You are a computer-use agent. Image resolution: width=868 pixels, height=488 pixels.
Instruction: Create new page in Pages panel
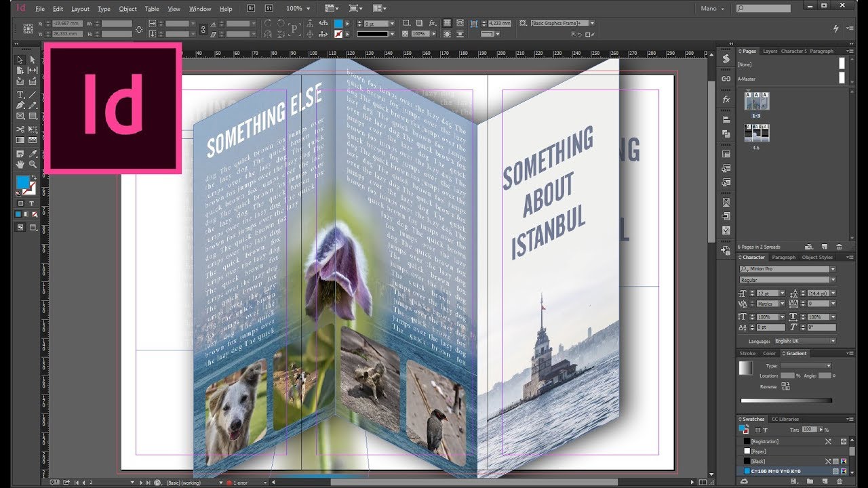(x=825, y=247)
